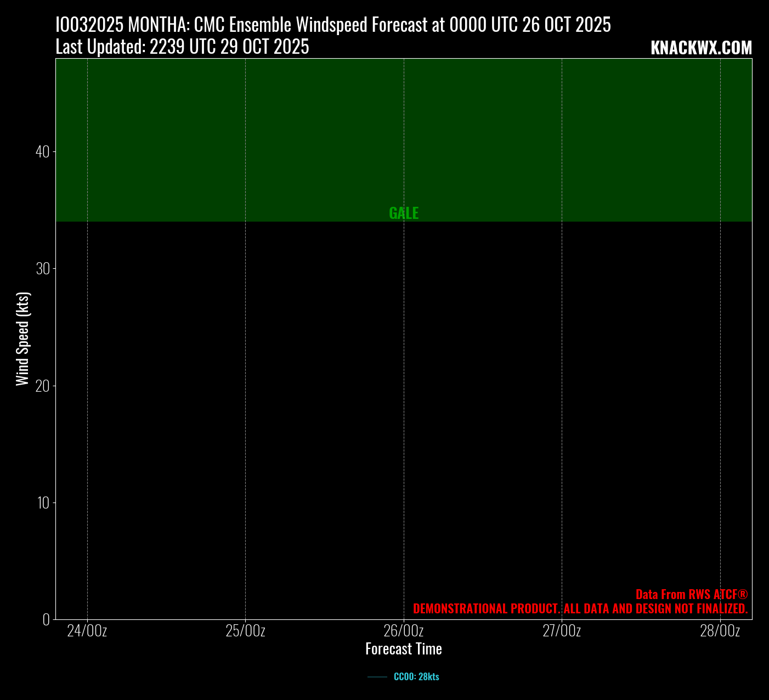769x700 pixels.
Task: Click the 25/00z forecast time tick
Action: [x=245, y=631]
